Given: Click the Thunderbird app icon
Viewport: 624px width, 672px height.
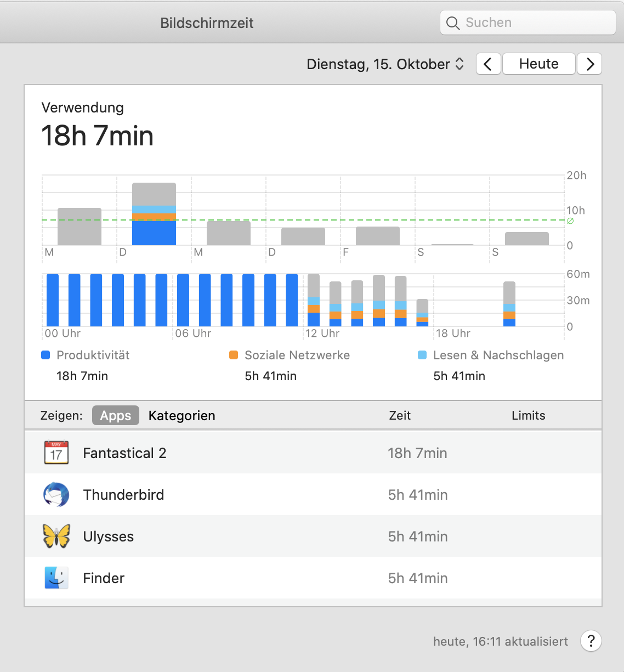Looking at the screenshot, I should click(x=56, y=495).
